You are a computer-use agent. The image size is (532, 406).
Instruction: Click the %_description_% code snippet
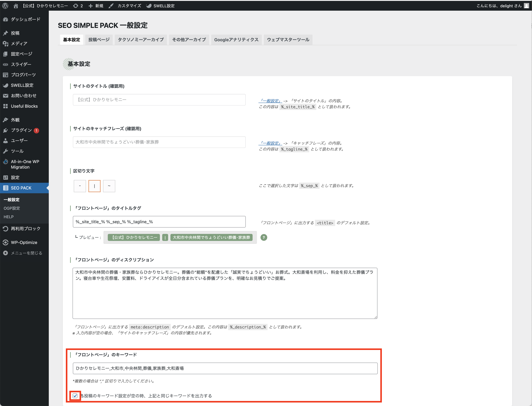point(248,327)
